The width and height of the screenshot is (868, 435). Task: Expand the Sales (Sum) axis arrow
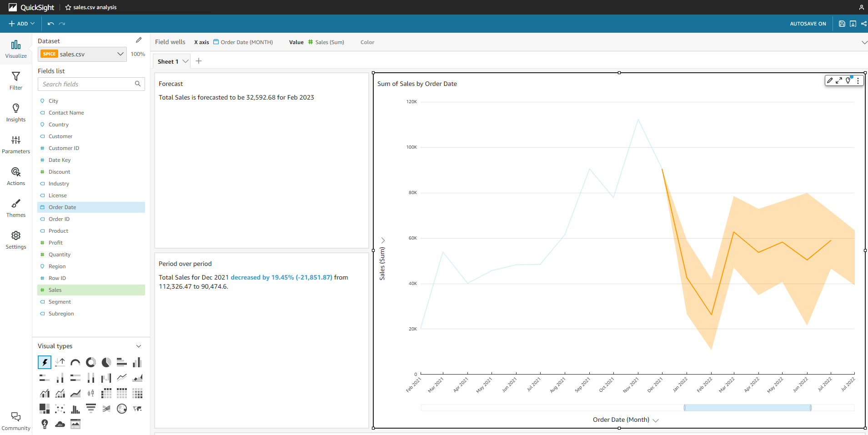383,240
